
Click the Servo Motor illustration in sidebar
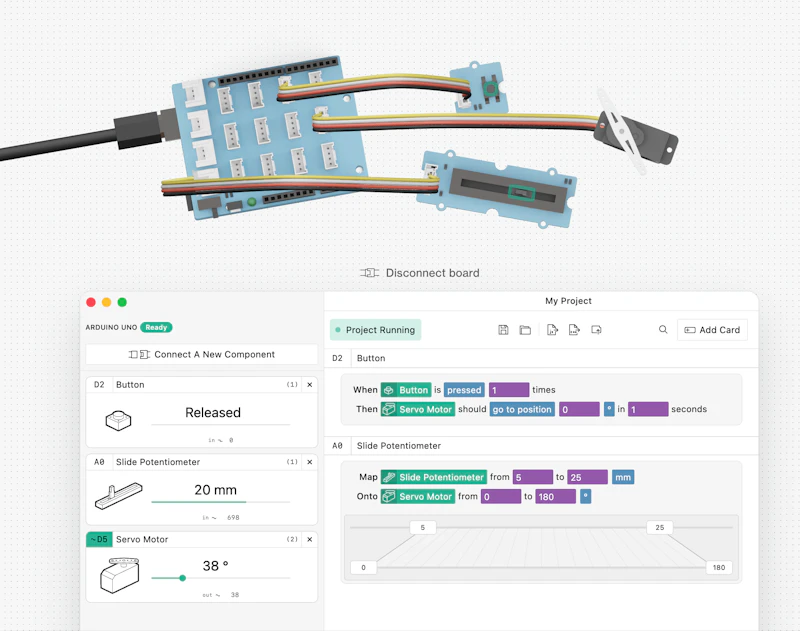point(119,575)
